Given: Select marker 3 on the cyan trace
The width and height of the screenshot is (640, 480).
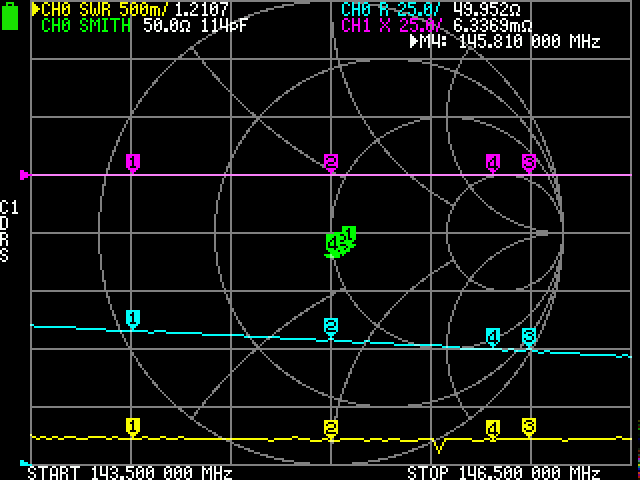Looking at the screenshot, I should pyautogui.click(x=529, y=336).
